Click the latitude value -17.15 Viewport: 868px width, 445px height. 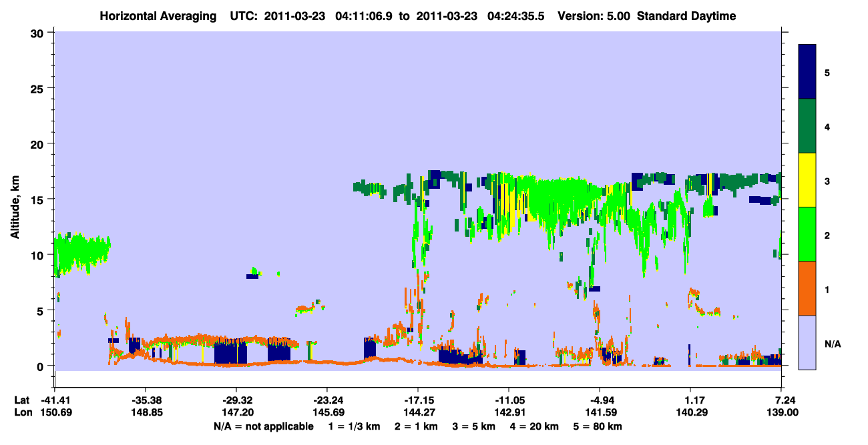point(418,400)
